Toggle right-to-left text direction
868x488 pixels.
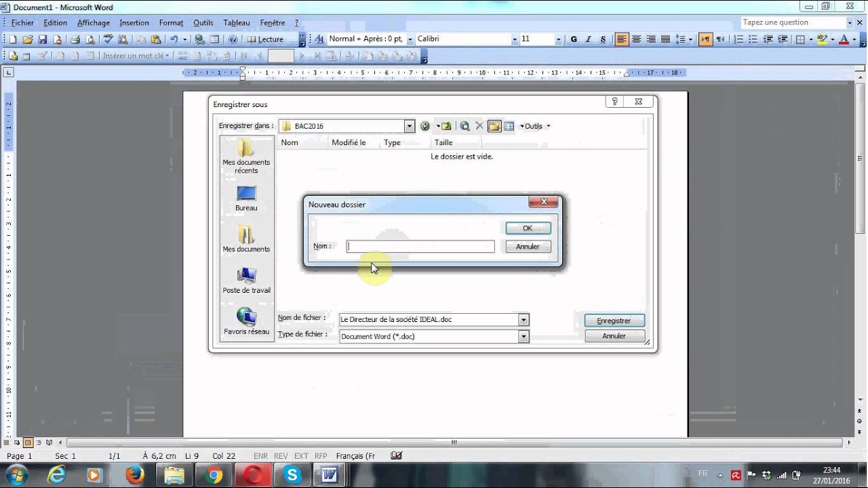pos(720,39)
